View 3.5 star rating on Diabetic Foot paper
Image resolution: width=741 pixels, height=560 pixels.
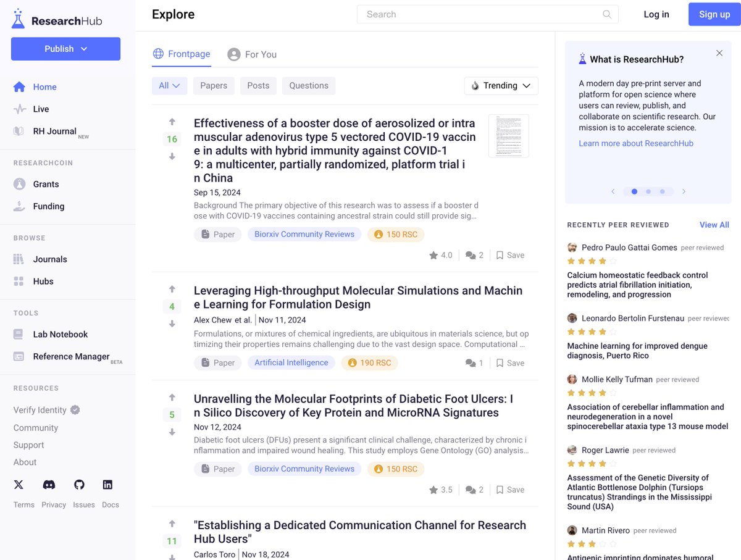pos(441,490)
